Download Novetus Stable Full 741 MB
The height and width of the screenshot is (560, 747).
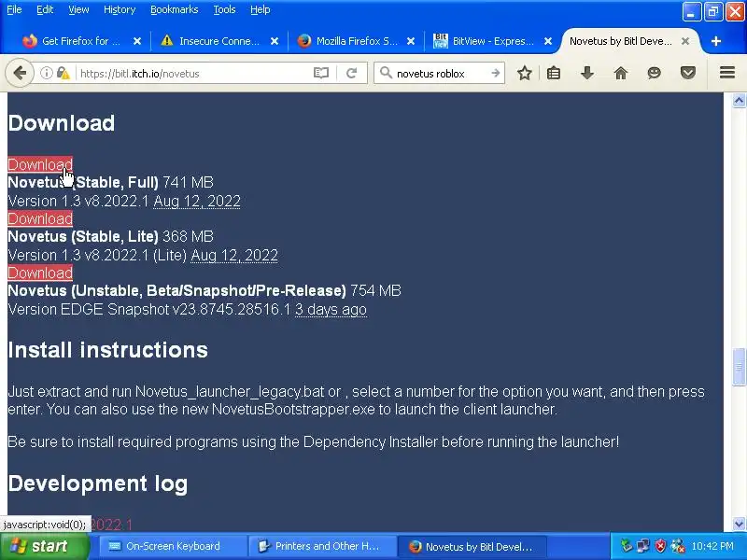click(x=40, y=164)
